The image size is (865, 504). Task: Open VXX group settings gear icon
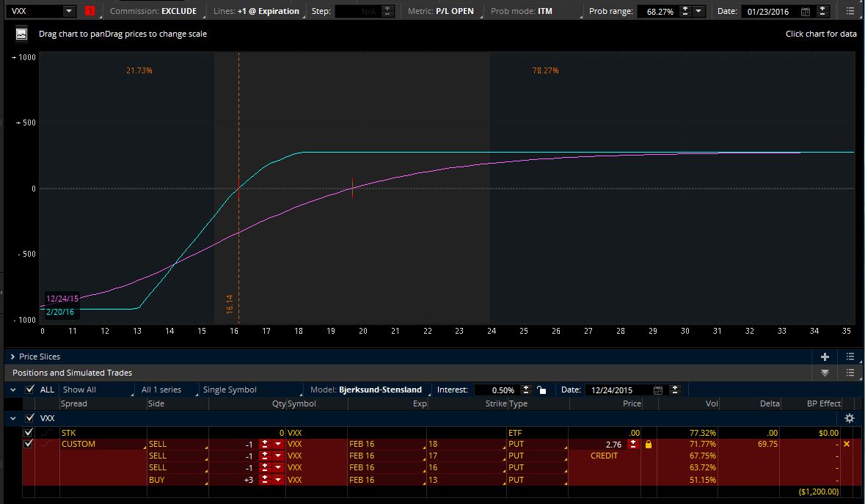849,418
